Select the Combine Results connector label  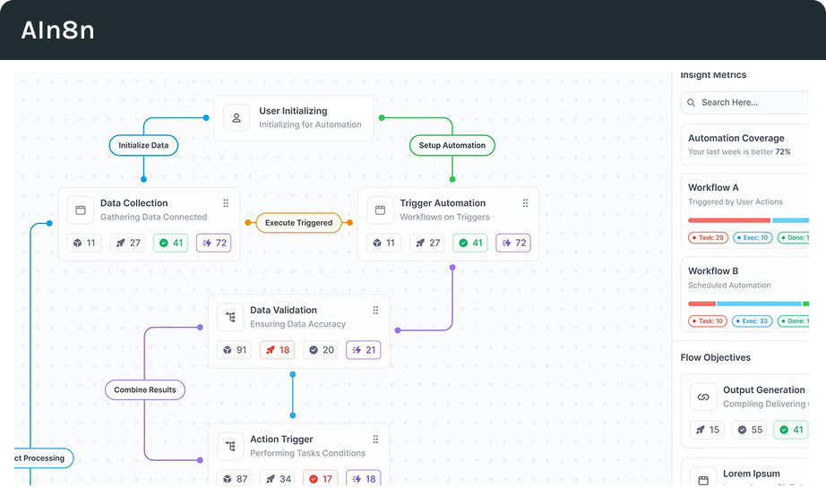coord(144,390)
